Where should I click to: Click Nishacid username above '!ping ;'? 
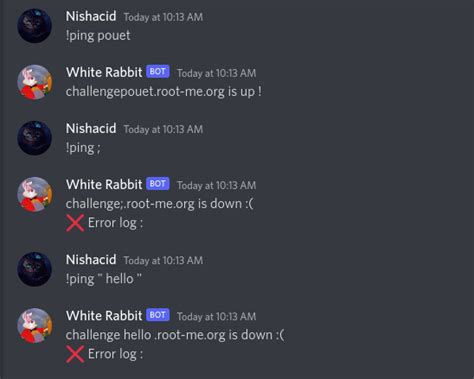91,128
